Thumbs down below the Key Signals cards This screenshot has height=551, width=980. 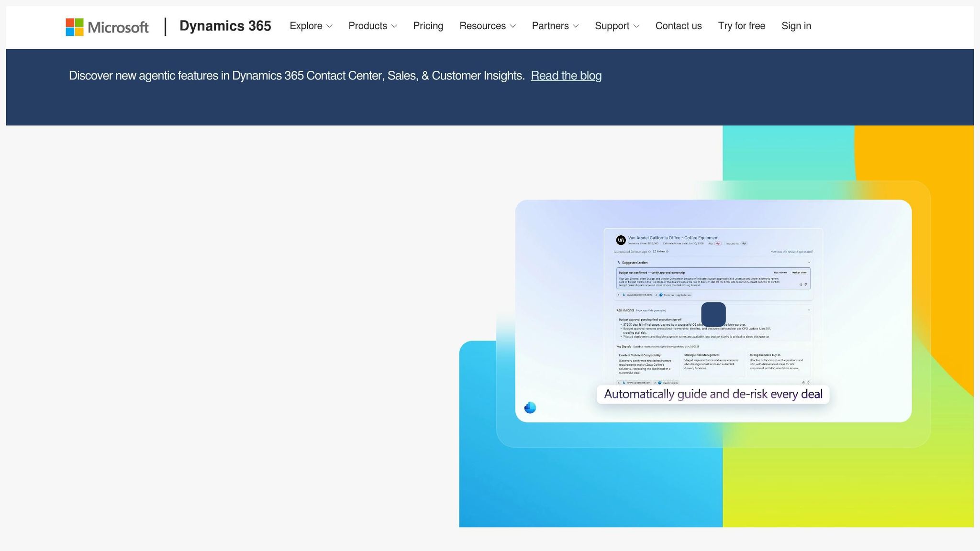coord(808,383)
